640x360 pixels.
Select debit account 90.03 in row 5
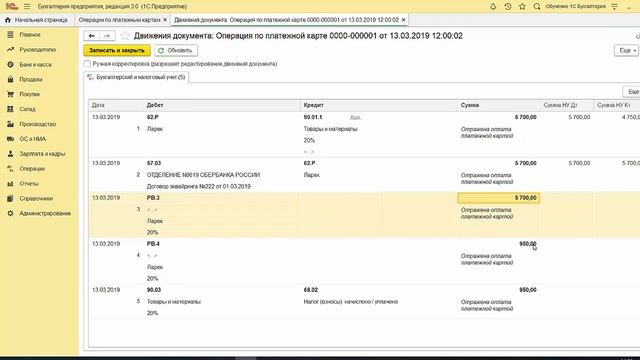click(x=154, y=290)
